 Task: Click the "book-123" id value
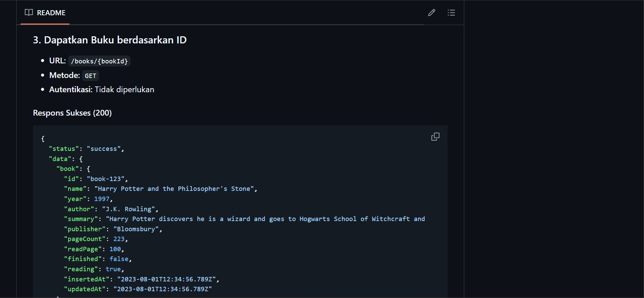[105, 179]
